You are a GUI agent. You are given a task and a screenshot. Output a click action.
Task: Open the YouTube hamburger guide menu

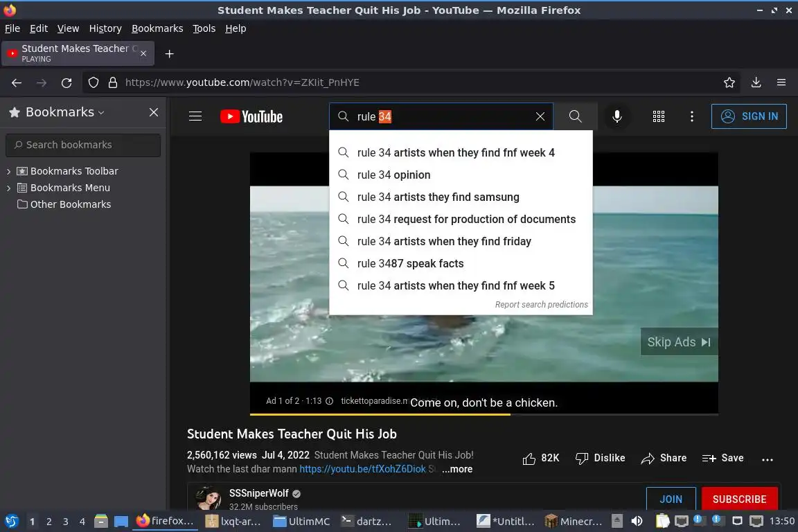[195, 116]
